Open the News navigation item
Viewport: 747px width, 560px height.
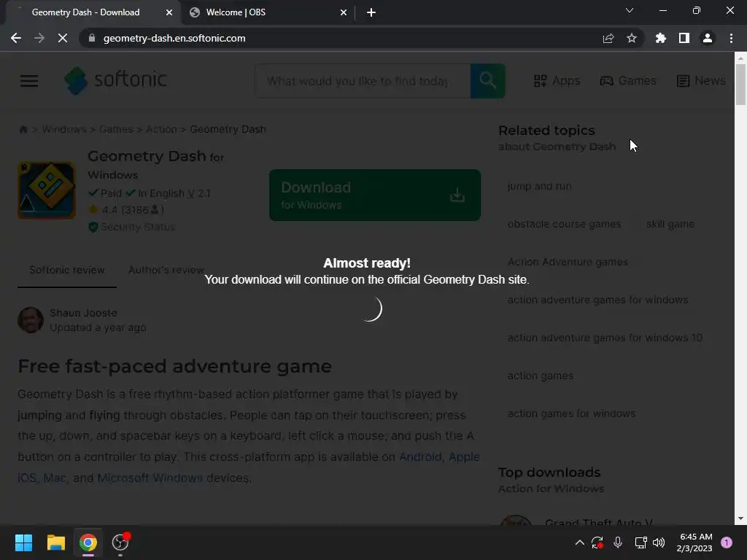701,80
